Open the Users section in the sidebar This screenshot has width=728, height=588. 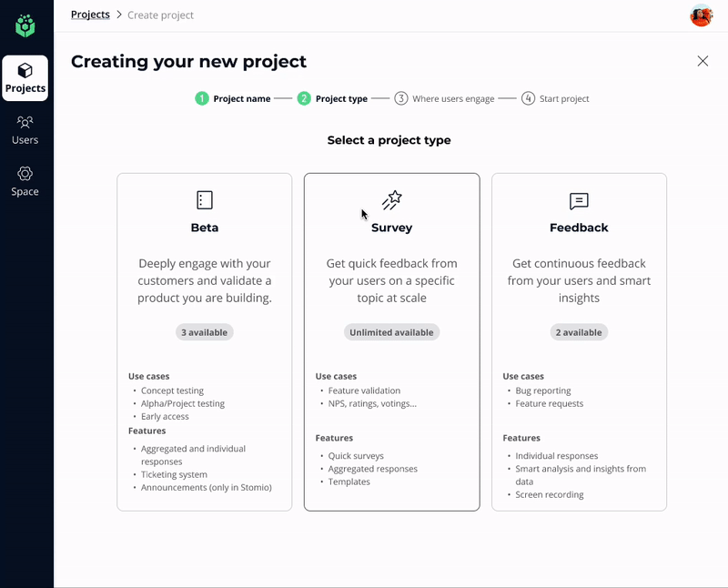pyautogui.click(x=25, y=130)
